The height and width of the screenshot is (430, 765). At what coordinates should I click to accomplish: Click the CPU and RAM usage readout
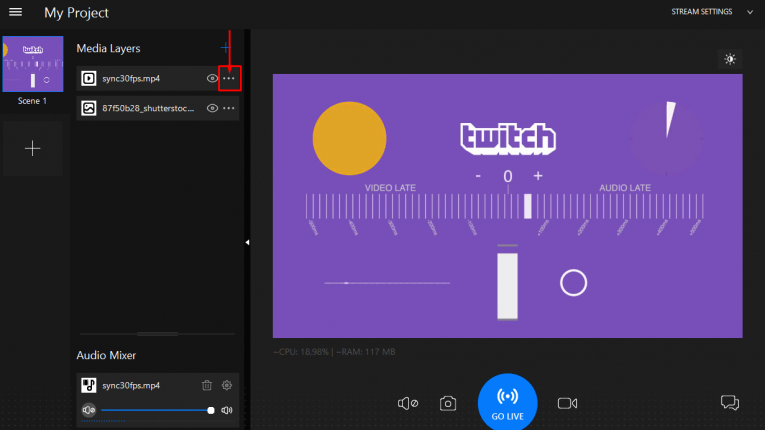click(x=334, y=351)
